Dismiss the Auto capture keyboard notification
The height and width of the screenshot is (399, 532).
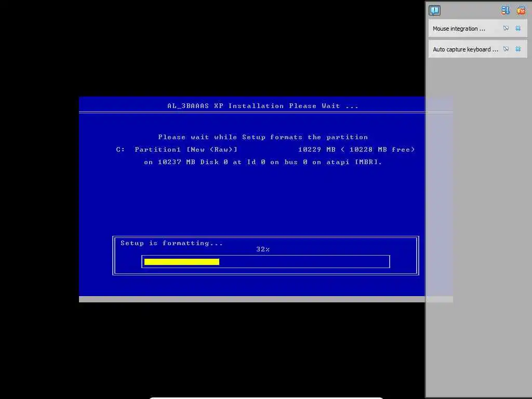(518, 49)
